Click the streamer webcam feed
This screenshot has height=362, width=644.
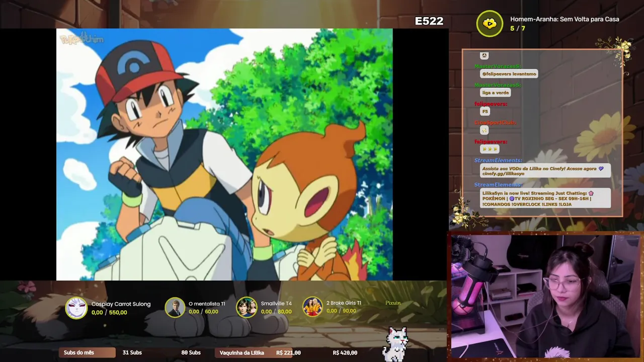tap(545, 297)
